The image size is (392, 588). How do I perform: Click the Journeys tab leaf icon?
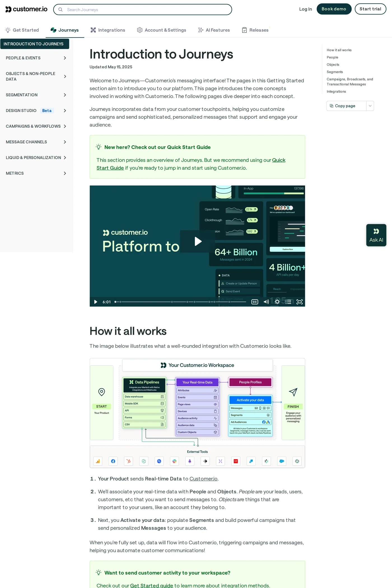(53, 30)
